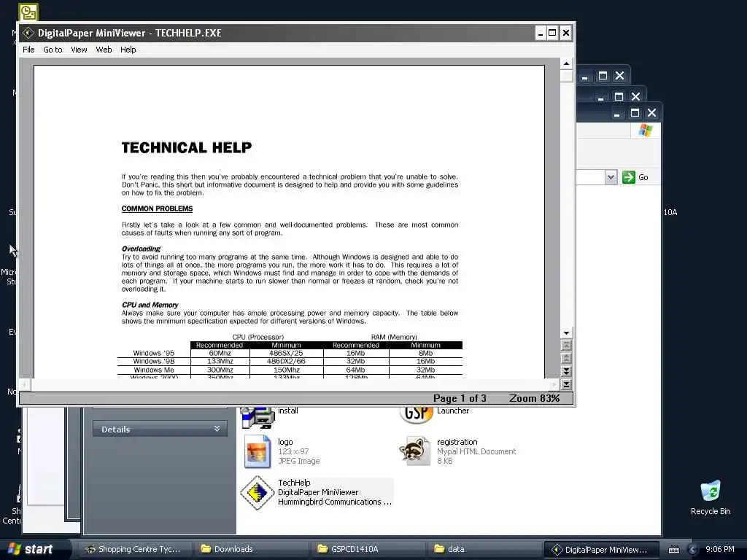This screenshot has height=560, width=747.
Task: Open the Recycle Bin on desktop
Action: pyautogui.click(x=711, y=497)
